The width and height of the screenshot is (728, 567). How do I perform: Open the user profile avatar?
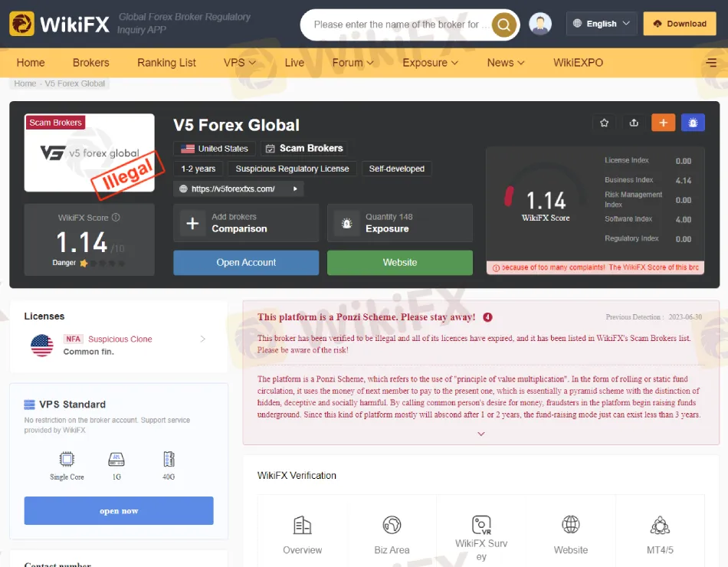point(540,24)
